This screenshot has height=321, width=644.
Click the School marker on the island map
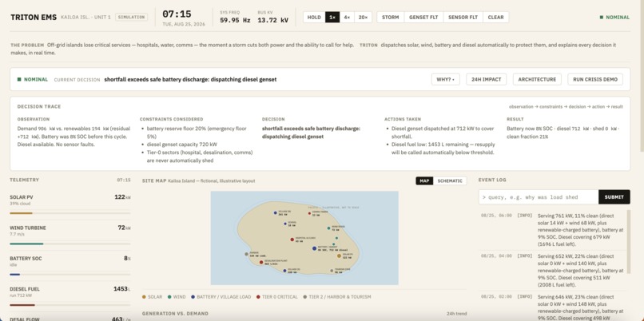[x=285, y=224]
